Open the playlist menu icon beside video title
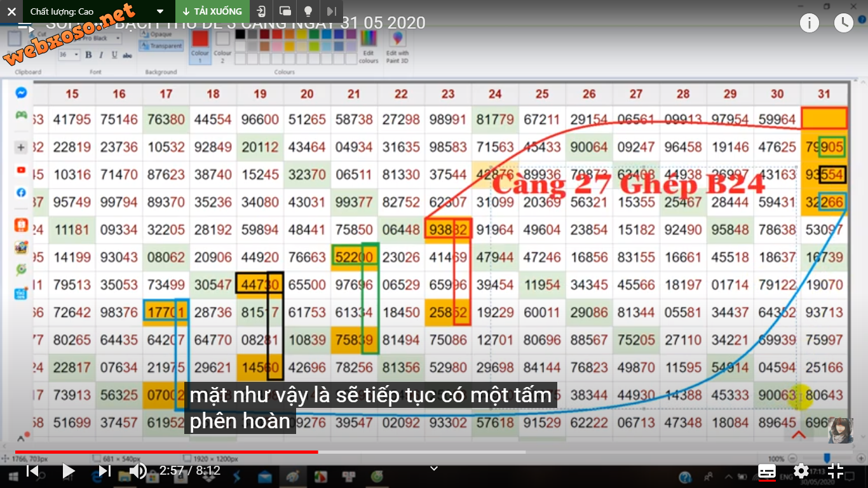 pyautogui.click(x=25, y=27)
